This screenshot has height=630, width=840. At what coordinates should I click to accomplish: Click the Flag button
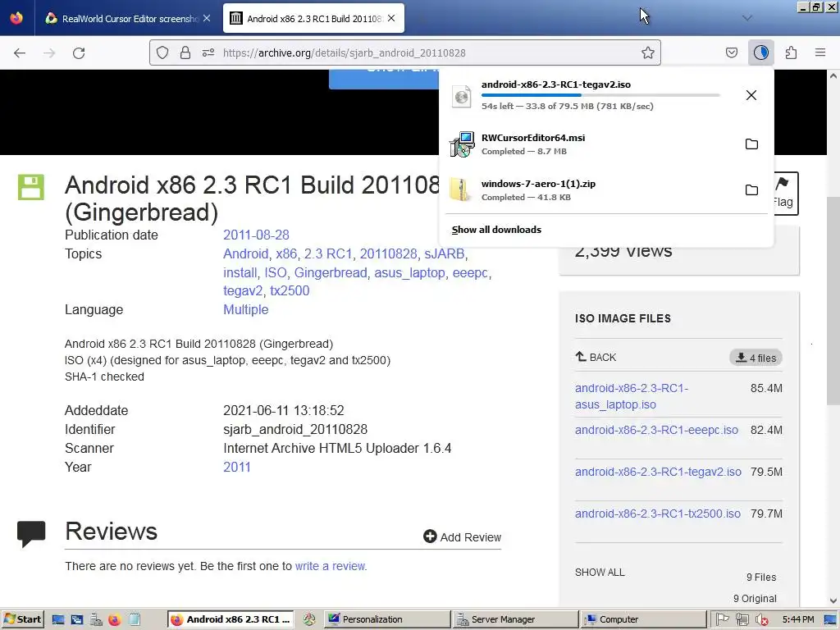(785, 194)
